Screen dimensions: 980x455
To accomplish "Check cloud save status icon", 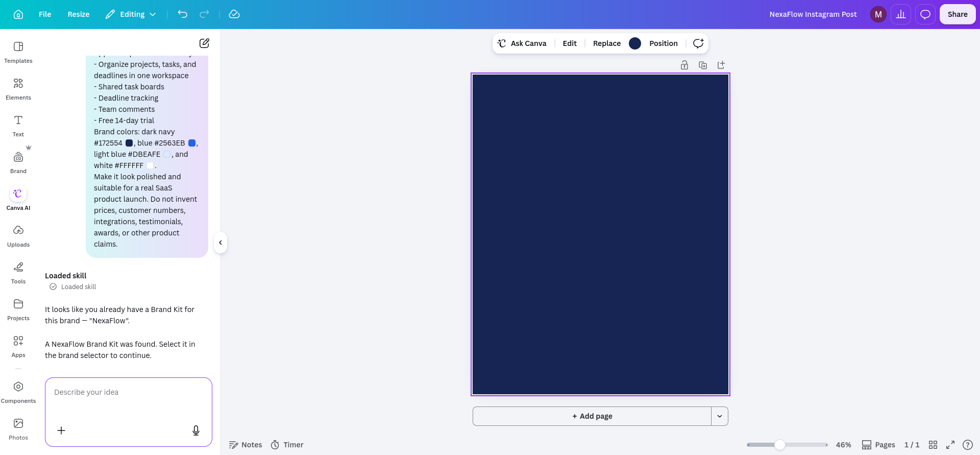I will [x=234, y=14].
